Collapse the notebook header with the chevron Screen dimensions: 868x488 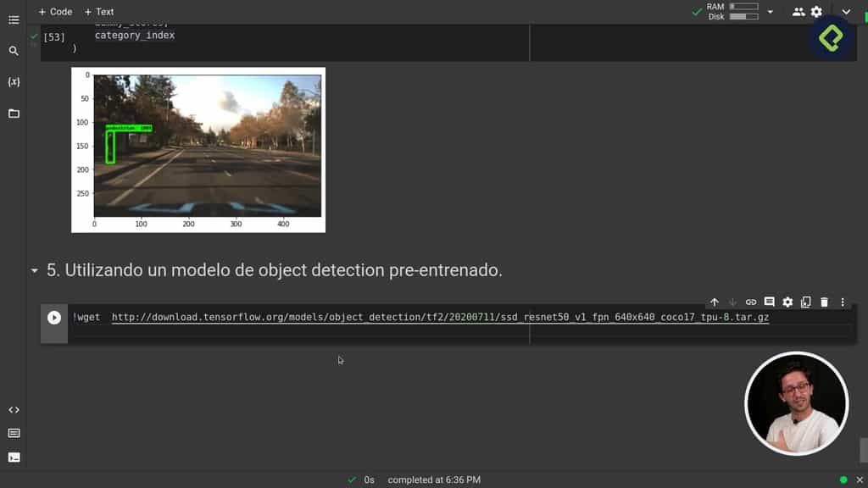tap(846, 12)
